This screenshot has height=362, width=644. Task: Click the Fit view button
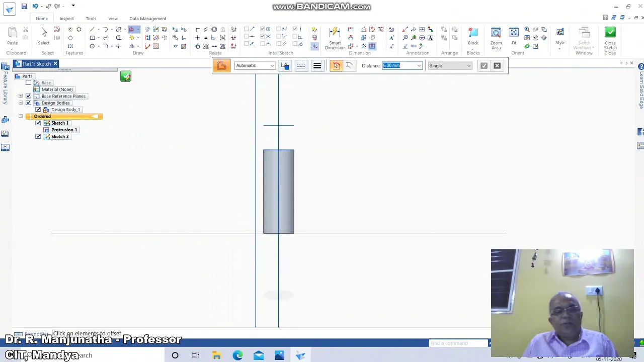(x=514, y=36)
